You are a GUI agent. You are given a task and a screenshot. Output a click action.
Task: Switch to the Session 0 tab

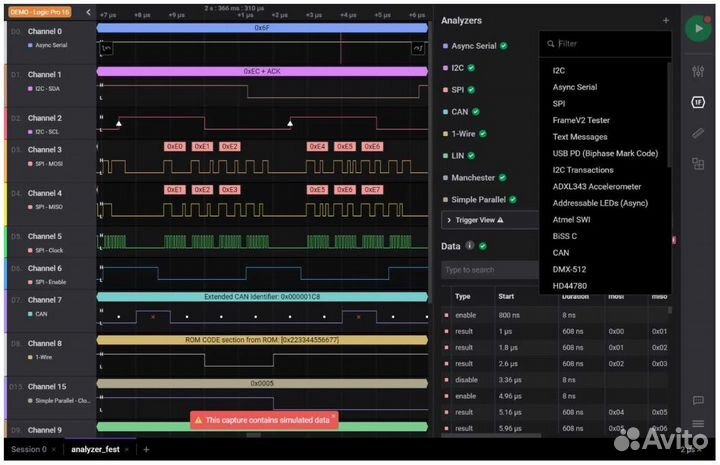point(28,450)
